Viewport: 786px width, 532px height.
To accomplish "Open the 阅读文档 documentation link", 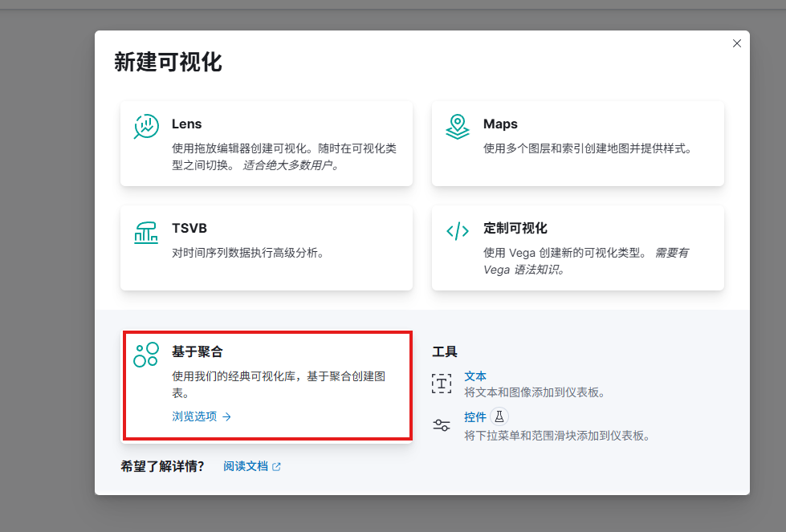I will pos(246,466).
